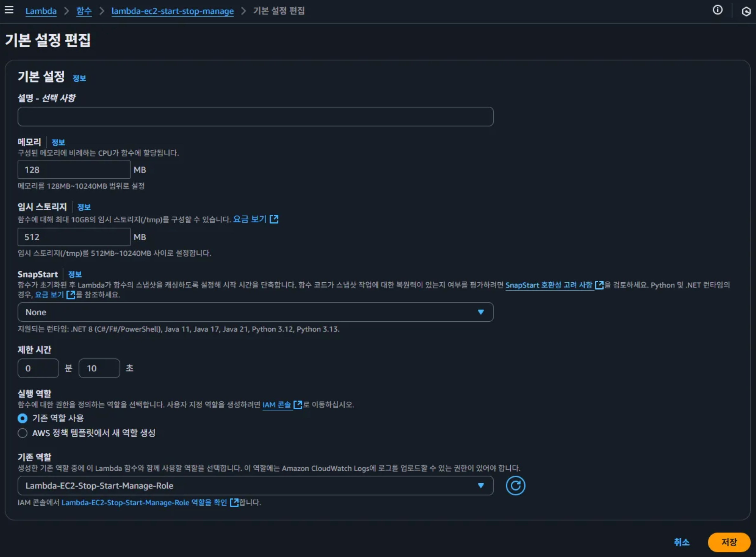Open the hamburger navigation menu icon
756x557 pixels.
[x=9, y=10]
